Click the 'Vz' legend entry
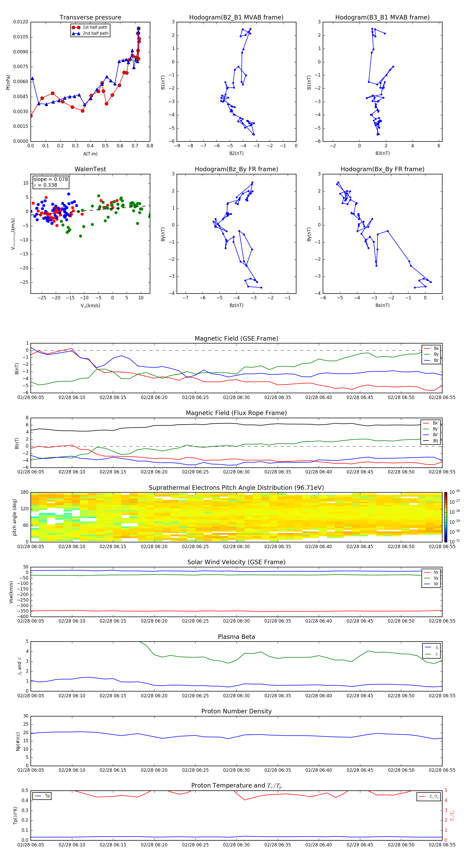This screenshot has height=868, width=473. pyautogui.click(x=431, y=584)
